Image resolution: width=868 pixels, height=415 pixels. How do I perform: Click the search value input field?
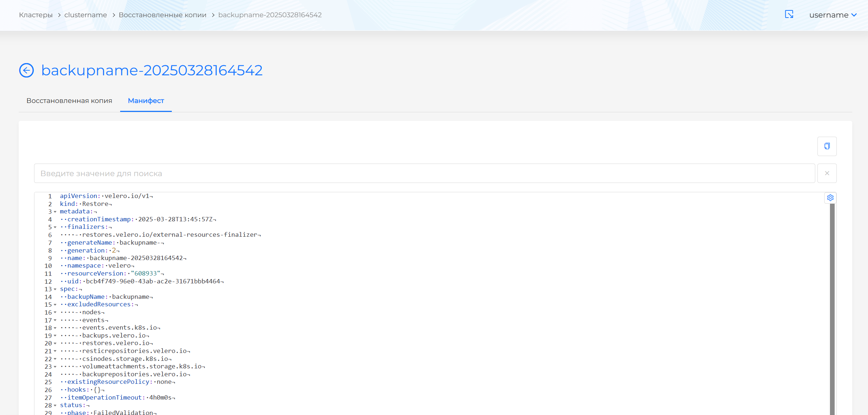pos(424,174)
